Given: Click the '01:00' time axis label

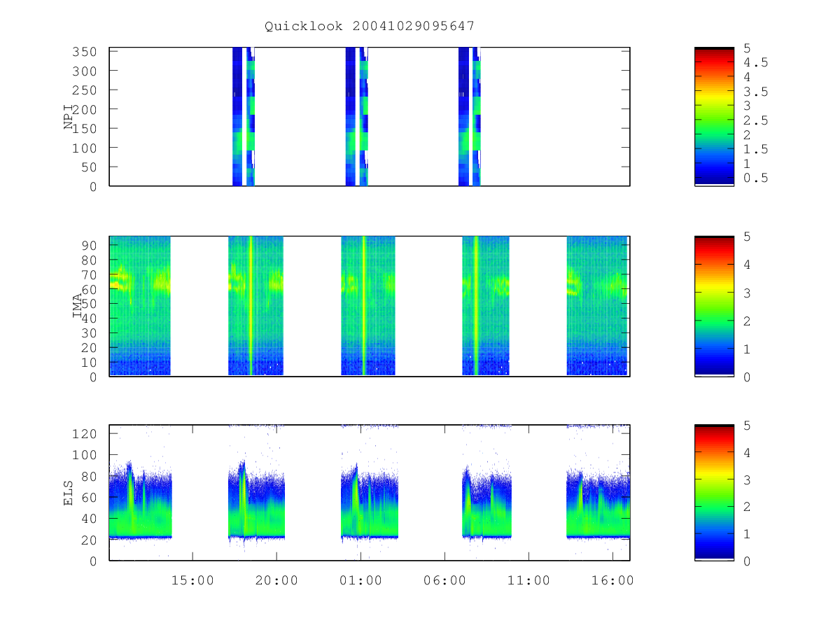Looking at the screenshot, I should tap(360, 580).
